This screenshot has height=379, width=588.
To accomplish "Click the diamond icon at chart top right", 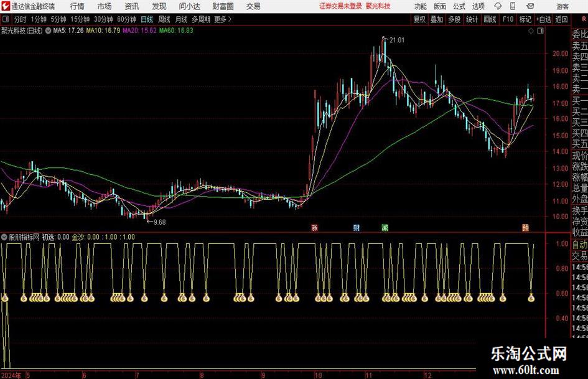I will pos(531,30).
